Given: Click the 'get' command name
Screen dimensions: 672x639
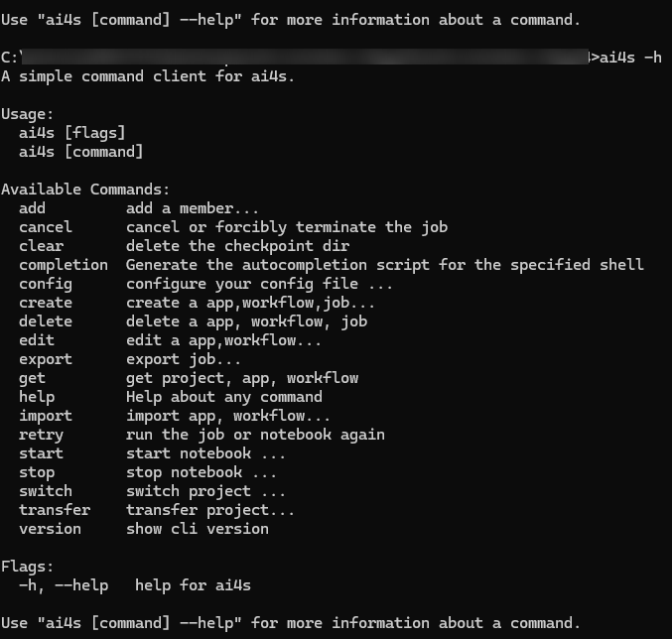Looking at the screenshot, I should click(x=32, y=379).
